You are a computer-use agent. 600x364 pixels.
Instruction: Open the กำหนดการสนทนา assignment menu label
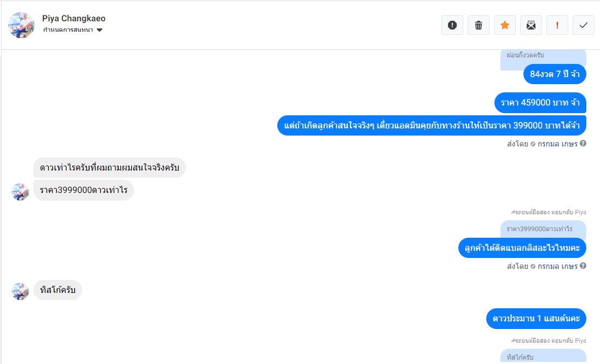68,30
